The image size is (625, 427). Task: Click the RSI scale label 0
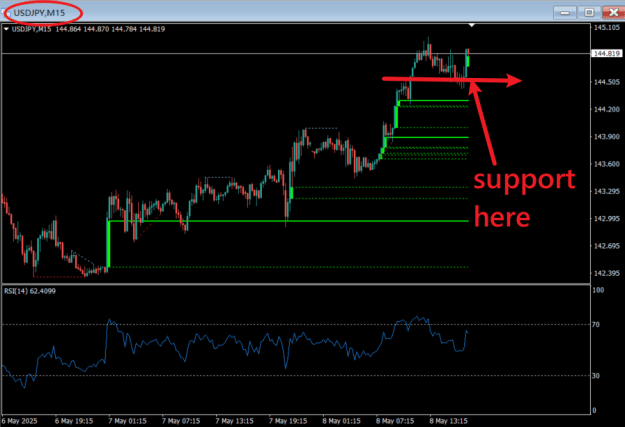click(x=594, y=411)
